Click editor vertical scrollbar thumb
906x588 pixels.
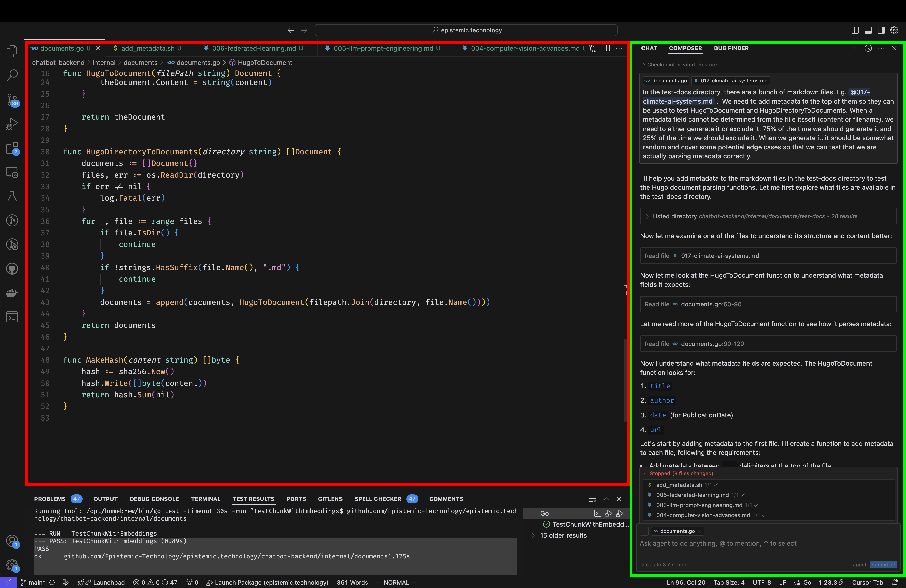pyautogui.click(x=625, y=380)
